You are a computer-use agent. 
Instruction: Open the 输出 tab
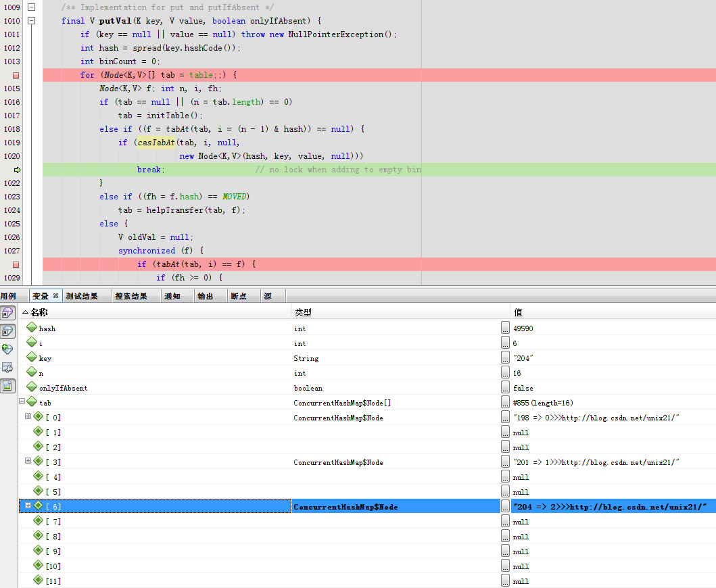(x=206, y=296)
